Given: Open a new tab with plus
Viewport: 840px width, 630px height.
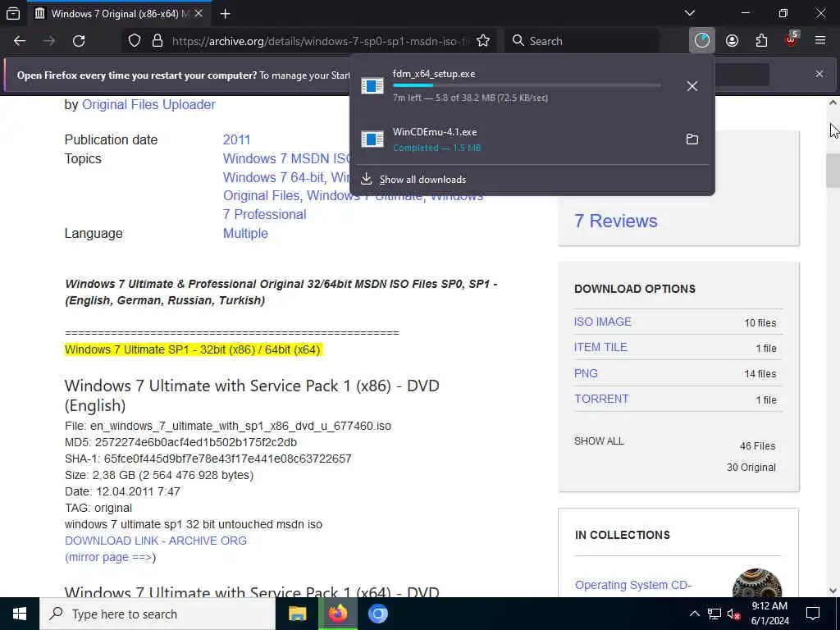Looking at the screenshot, I should [225, 14].
